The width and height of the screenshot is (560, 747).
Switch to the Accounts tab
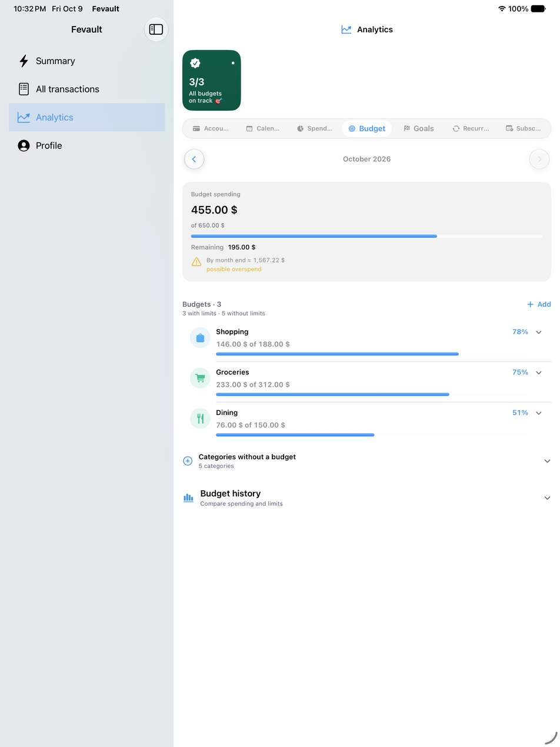211,128
